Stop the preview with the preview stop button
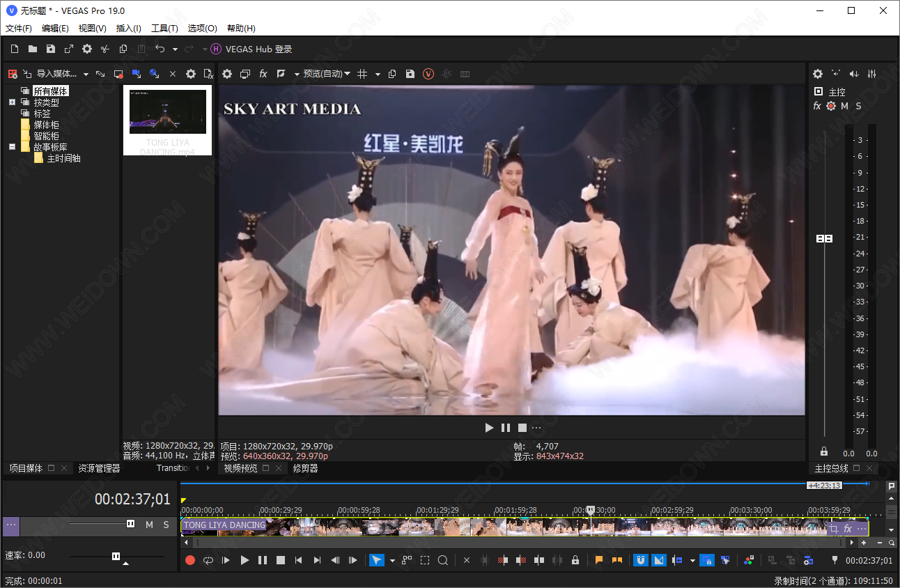The height and width of the screenshot is (588, 900). click(x=522, y=428)
